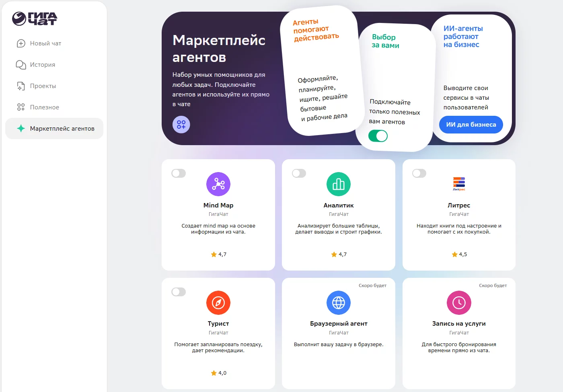Click the pink Запись на услуги clock icon

pyautogui.click(x=458, y=303)
